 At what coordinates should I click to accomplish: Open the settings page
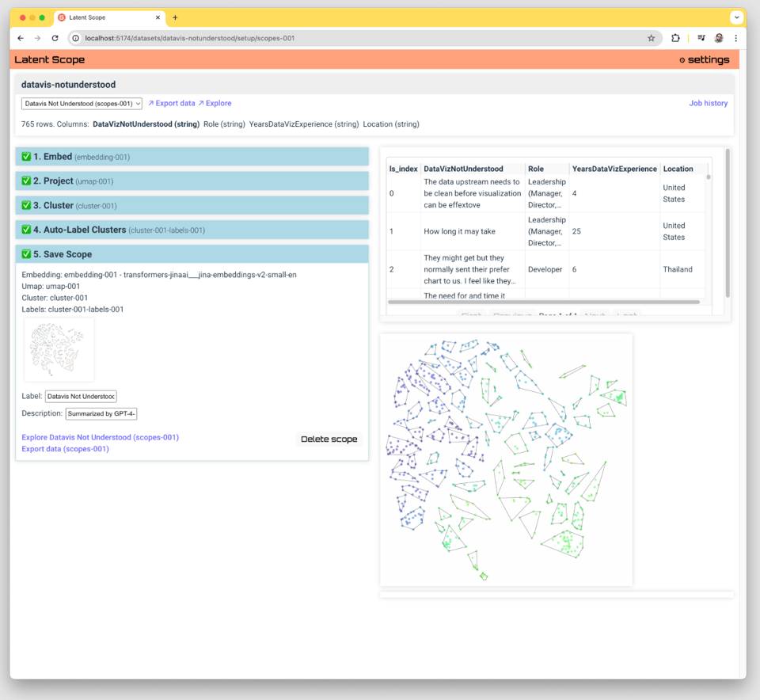pyautogui.click(x=704, y=59)
